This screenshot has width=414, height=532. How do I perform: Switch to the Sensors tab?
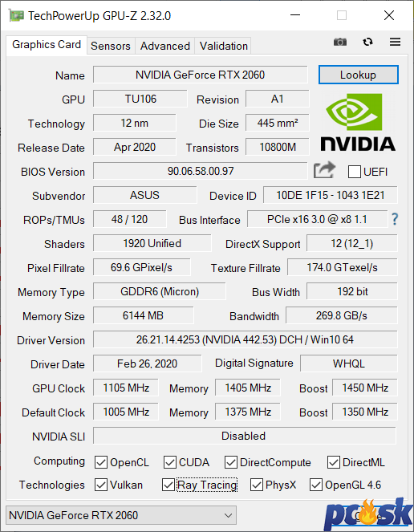[111, 46]
